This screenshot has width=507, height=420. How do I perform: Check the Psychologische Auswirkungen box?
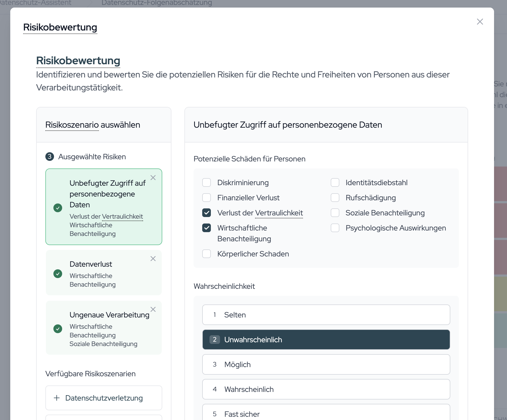pyautogui.click(x=335, y=228)
